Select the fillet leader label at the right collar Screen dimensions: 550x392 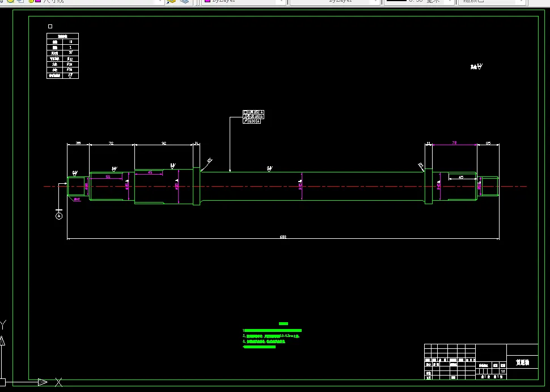421,165
